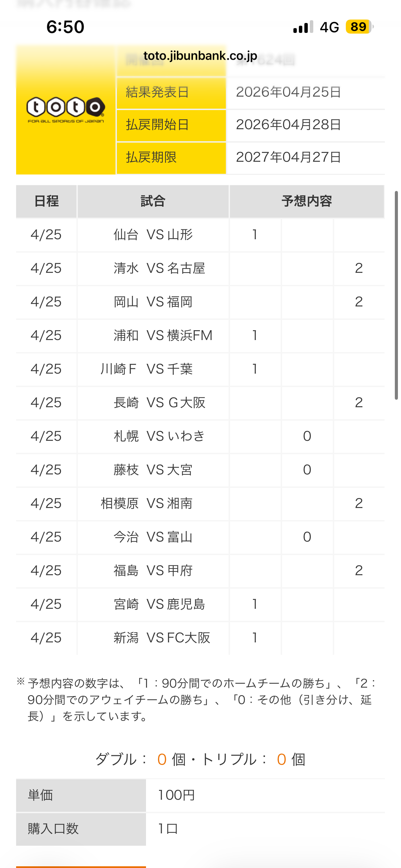Tap the toto.jibunbank.co.jp address bar

point(200,56)
